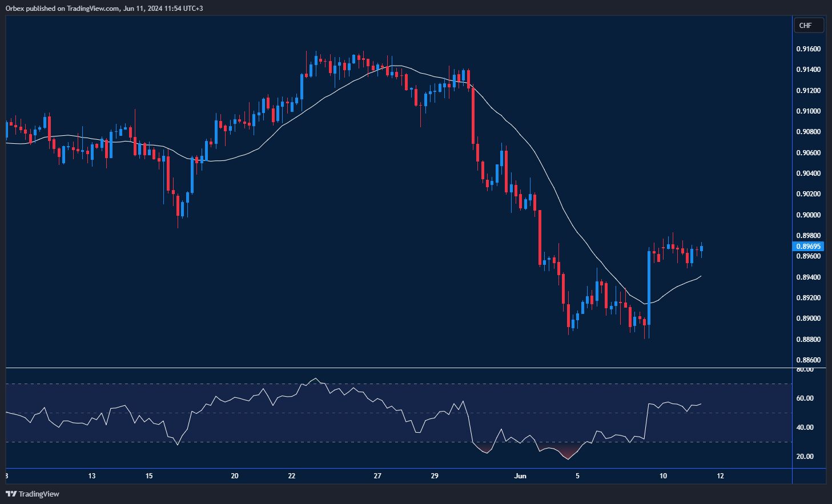Click the 27 date label on time axis

tap(377, 475)
